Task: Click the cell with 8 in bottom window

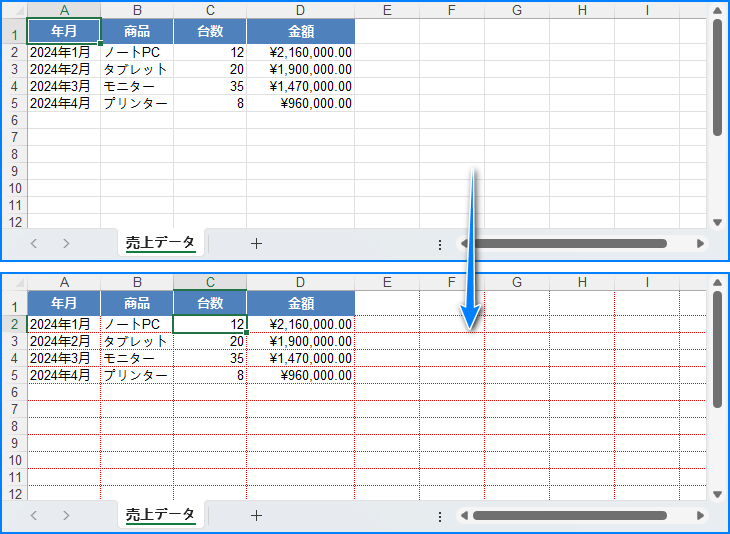Action: 210,375
